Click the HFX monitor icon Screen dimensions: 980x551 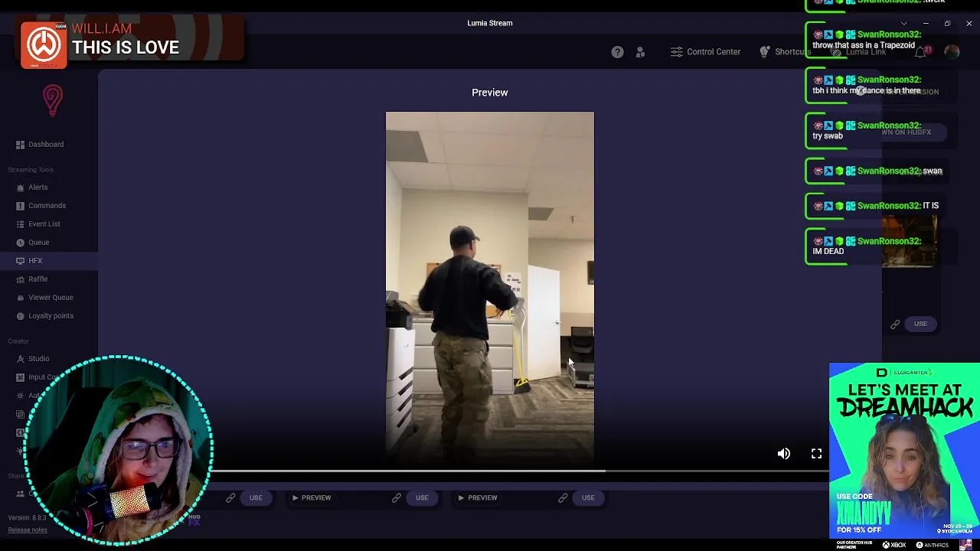21,260
